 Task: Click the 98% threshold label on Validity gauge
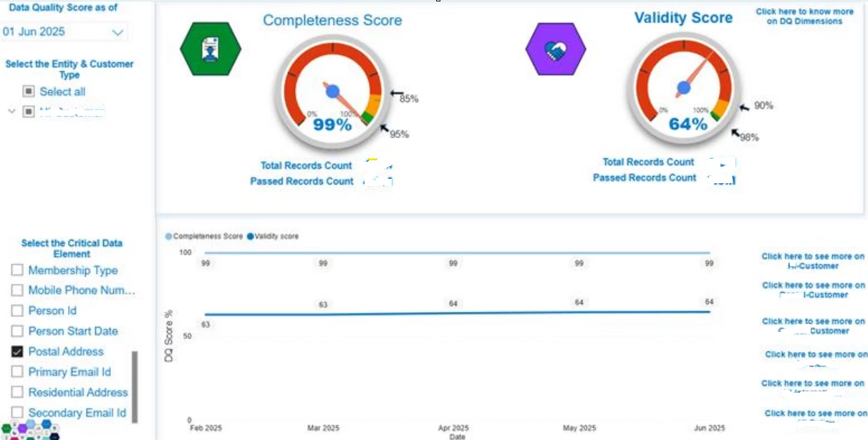point(749,137)
